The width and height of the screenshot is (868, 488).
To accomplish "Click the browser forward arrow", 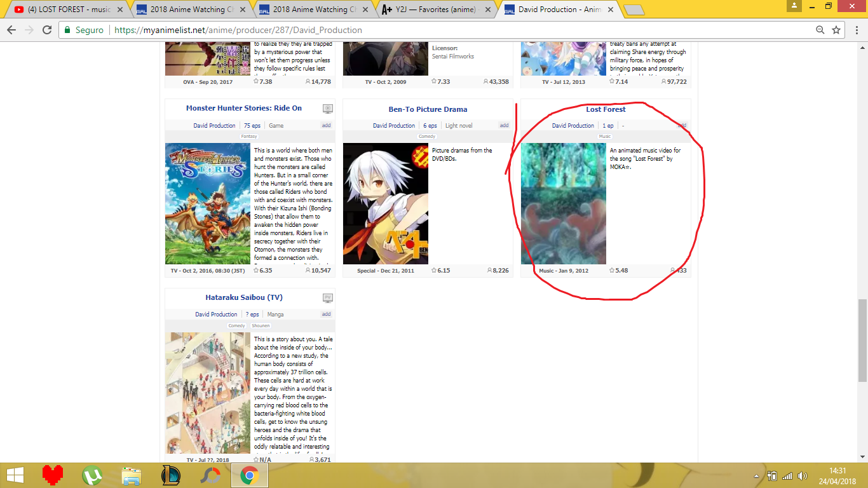I will 29,30.
